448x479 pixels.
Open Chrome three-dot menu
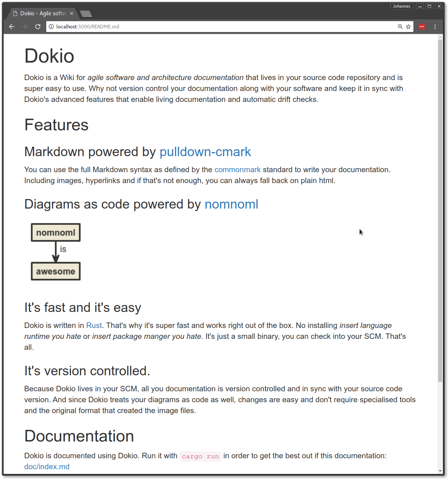[x=435, y=27]
